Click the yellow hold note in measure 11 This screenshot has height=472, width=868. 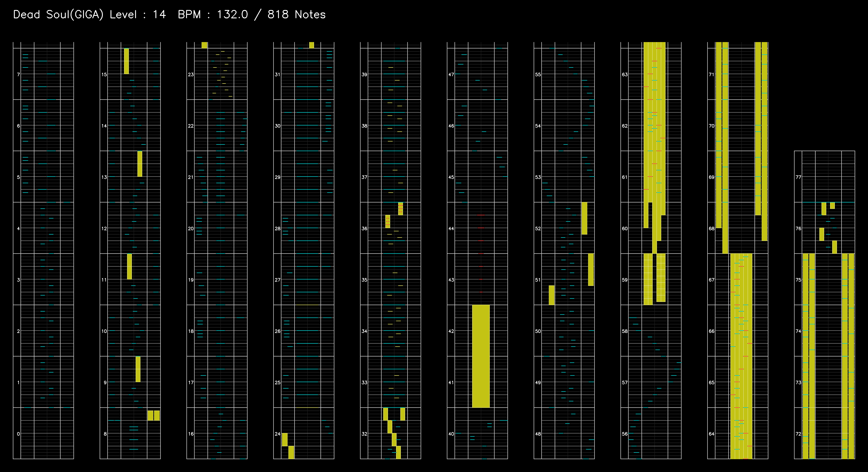pyautogui.click(x=129, y=266)
